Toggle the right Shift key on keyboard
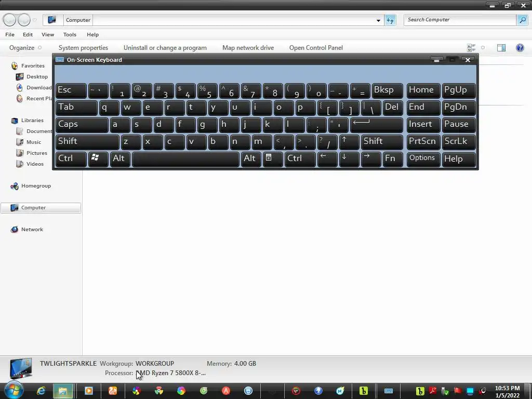 382,142
